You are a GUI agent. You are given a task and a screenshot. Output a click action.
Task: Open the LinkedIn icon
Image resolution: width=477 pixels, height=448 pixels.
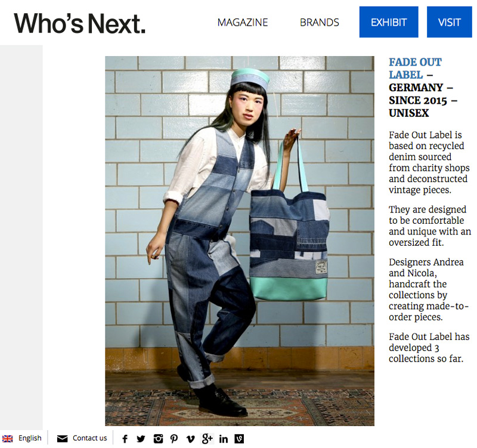tap(223, 439)
